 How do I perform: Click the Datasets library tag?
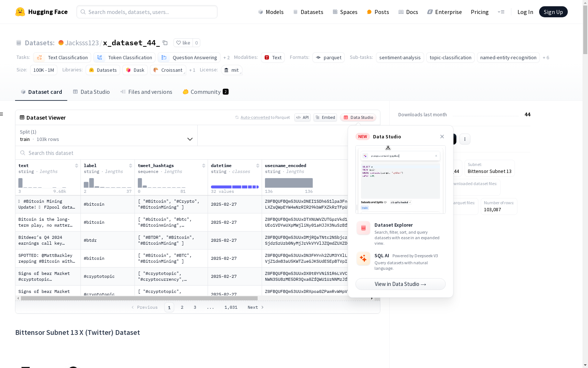coord(103,70)
